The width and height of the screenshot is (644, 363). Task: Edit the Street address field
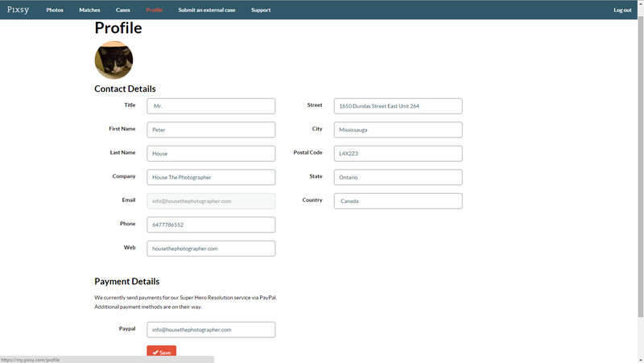click(398, 106)
